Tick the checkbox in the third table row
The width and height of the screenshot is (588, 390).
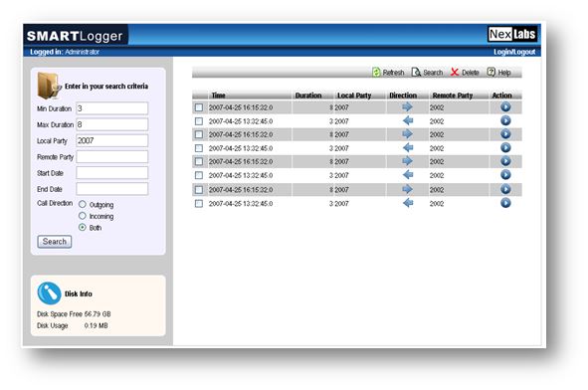[199, 134]
